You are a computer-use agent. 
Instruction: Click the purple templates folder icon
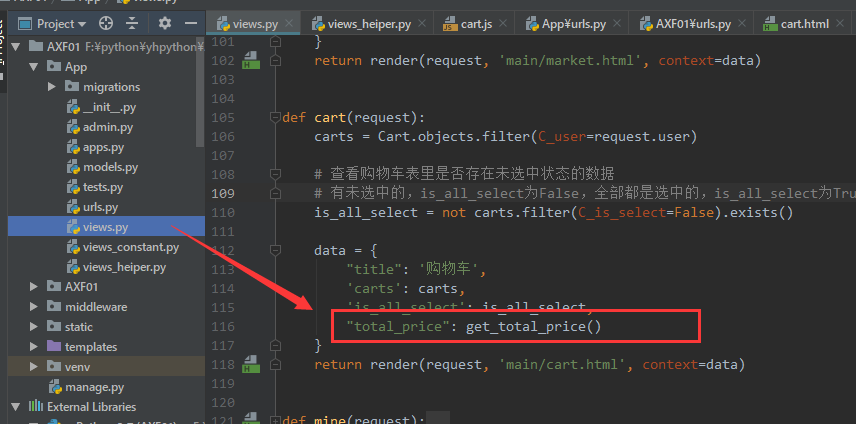(54, 346)
